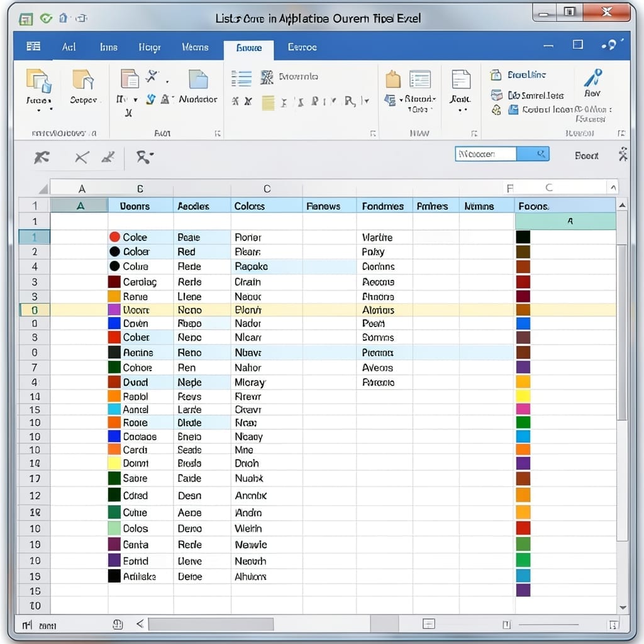The image size is (644, 644).
Task: Click the light green swatch beside Dolos
Action: [x=114, y=528]
